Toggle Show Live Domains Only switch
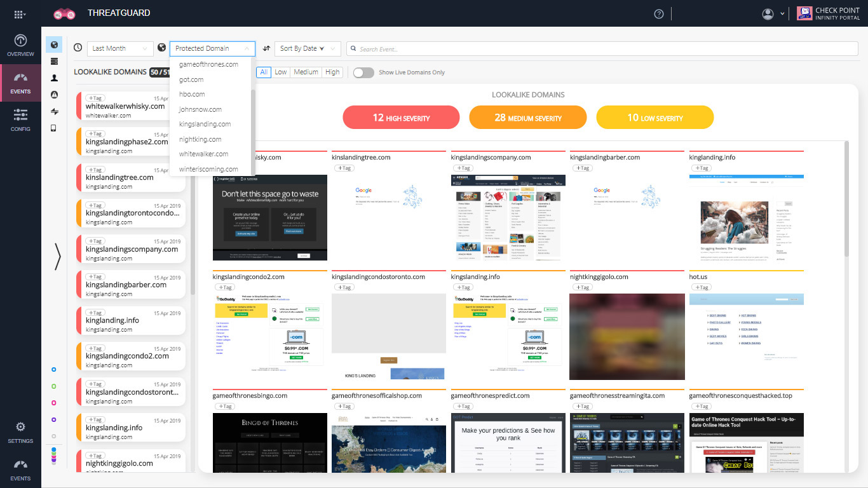Image resolution: width=868 pixels, height=488 pixels. pos(363,72)
